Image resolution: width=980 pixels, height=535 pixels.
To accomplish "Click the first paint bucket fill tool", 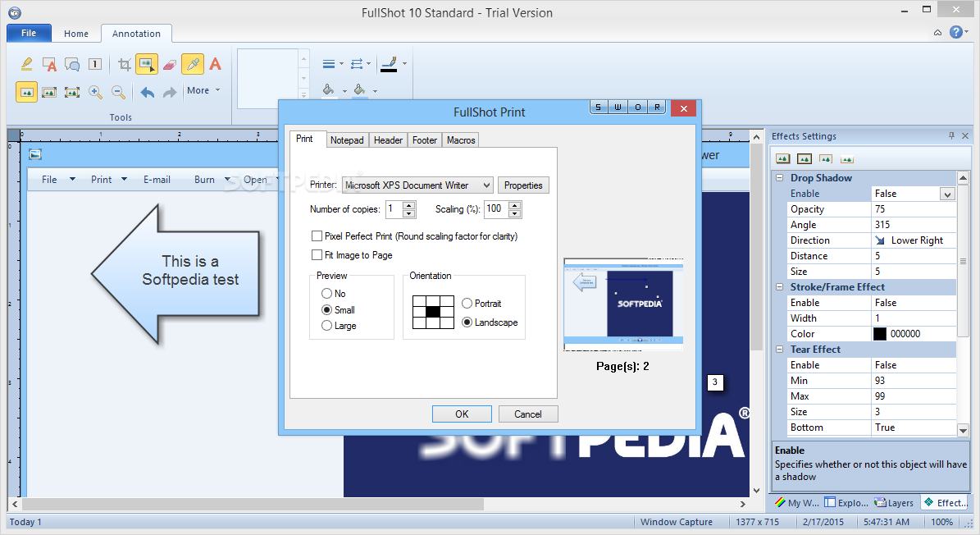I will click(328, 90).
